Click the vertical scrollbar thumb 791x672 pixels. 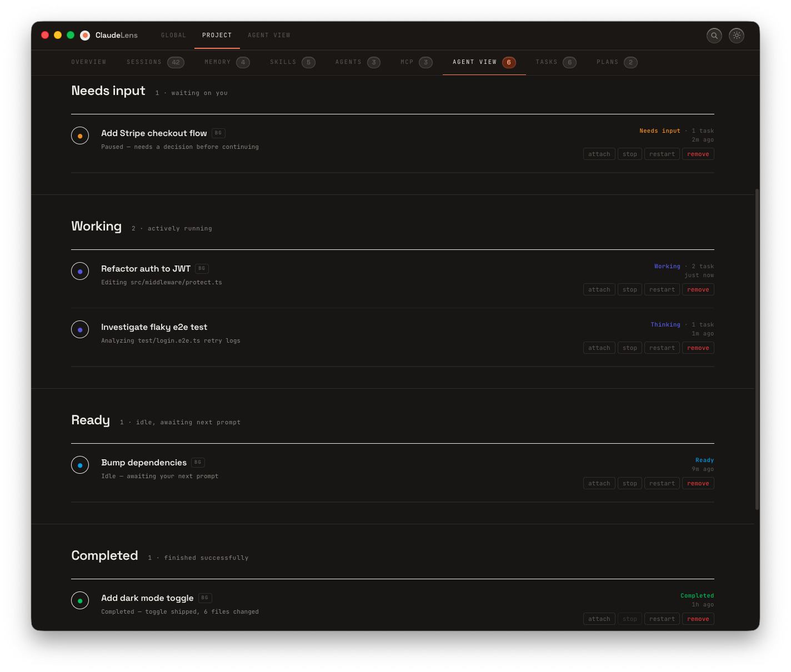coord(757,349)
